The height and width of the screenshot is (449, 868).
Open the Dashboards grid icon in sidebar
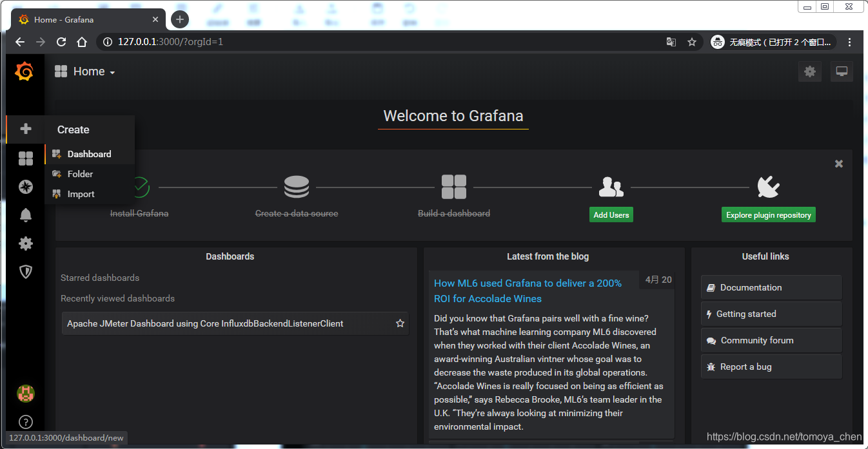pos(26,158)
